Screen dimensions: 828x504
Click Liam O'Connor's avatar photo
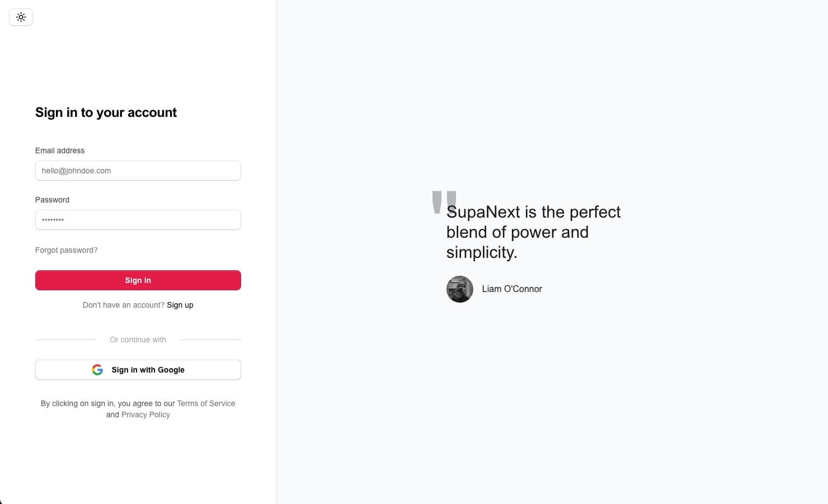(460, 289)
